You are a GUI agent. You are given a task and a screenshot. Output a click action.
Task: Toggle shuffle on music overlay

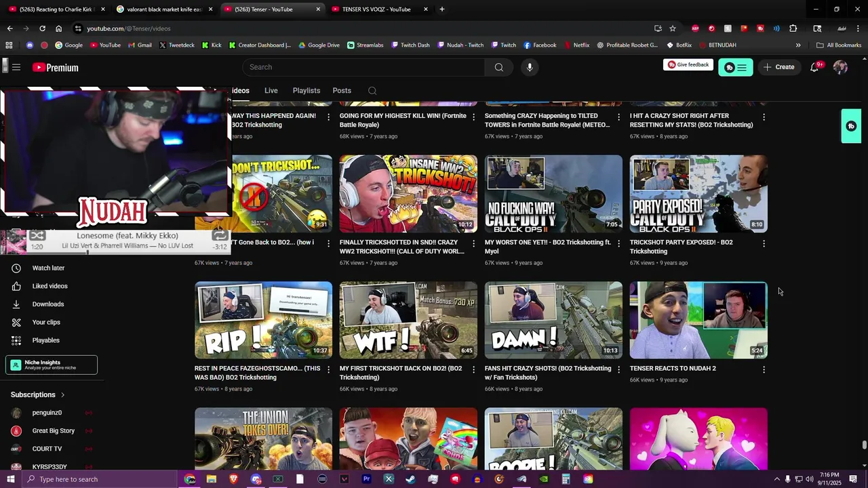coord(37,236)
